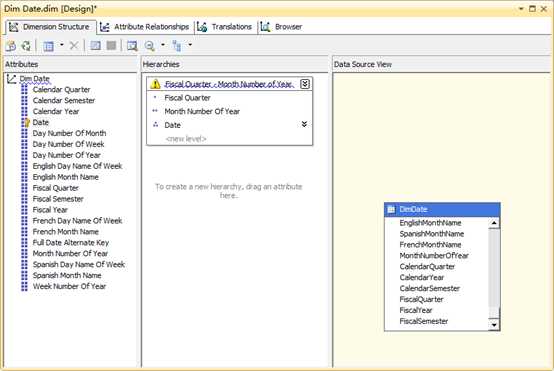Click the Fiscal Quarter - Month Number hierarchy title
Image resolution: width=554 pixels, height=371 pixels.
229,84
